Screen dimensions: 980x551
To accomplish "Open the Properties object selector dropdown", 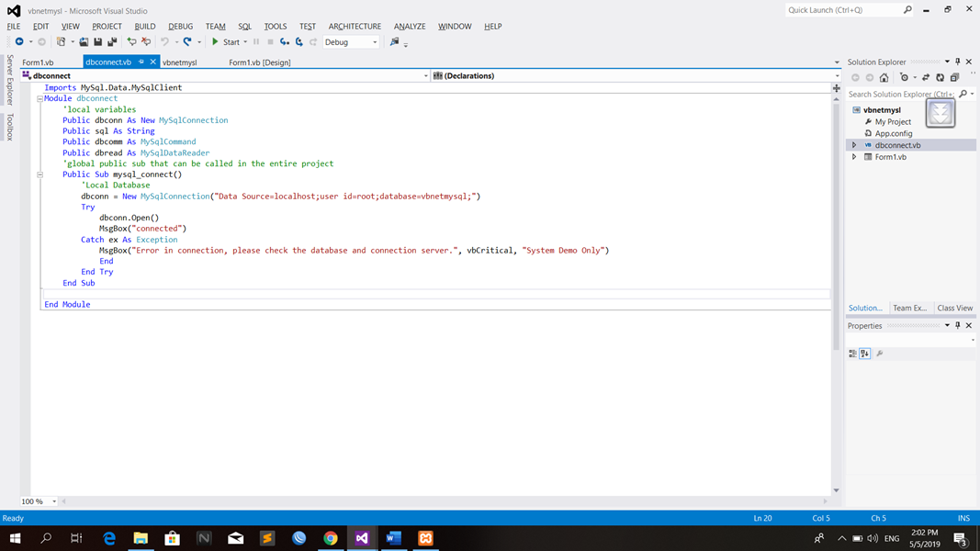I will [x=973, y=340].
